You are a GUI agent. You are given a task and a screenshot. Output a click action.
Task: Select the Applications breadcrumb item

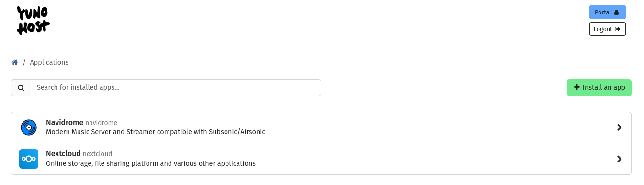coord(49,62)
